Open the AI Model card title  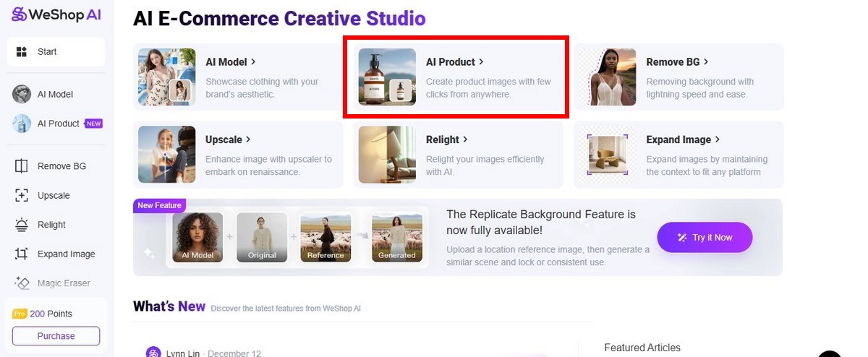point(226,62)
